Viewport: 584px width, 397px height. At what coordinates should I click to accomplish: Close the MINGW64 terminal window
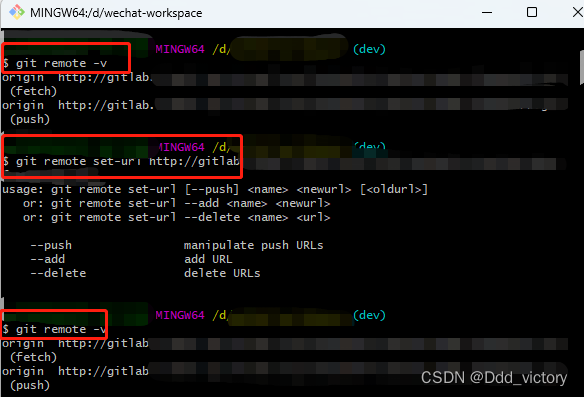(x=578, y=12)
